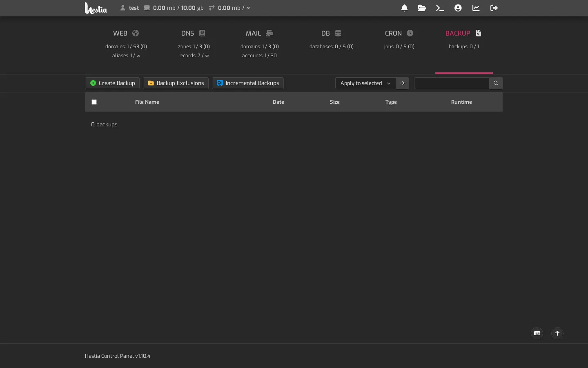The width and height of the screenshot is (588, 368).
Task: Click the Date column header
Action: 278,102
